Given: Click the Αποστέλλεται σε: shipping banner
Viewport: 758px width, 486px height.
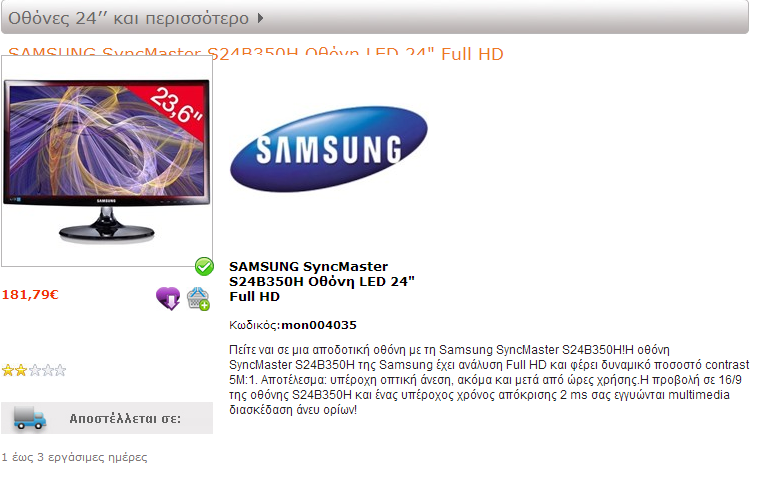Looking at the screenshot, I should (x=107, y=418).
